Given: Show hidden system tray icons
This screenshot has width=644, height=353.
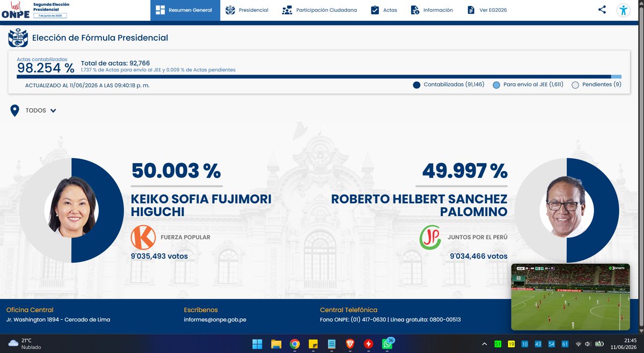Looking at the screenshot, I should (484, 344).
